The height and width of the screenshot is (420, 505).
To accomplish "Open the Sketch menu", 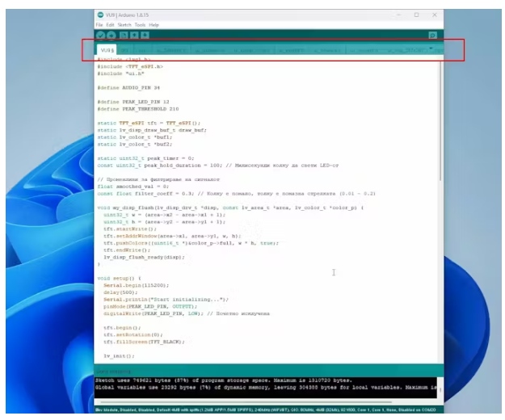I will click(x=125, y=25).
